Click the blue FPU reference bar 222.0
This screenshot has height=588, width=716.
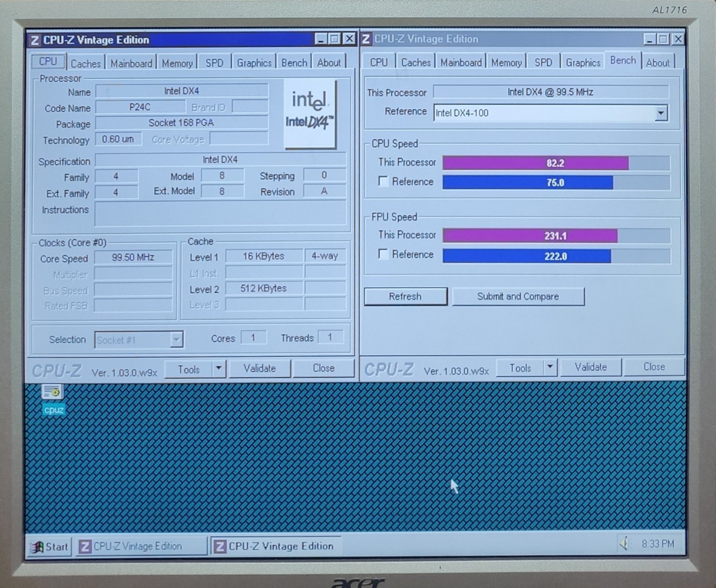527,256
